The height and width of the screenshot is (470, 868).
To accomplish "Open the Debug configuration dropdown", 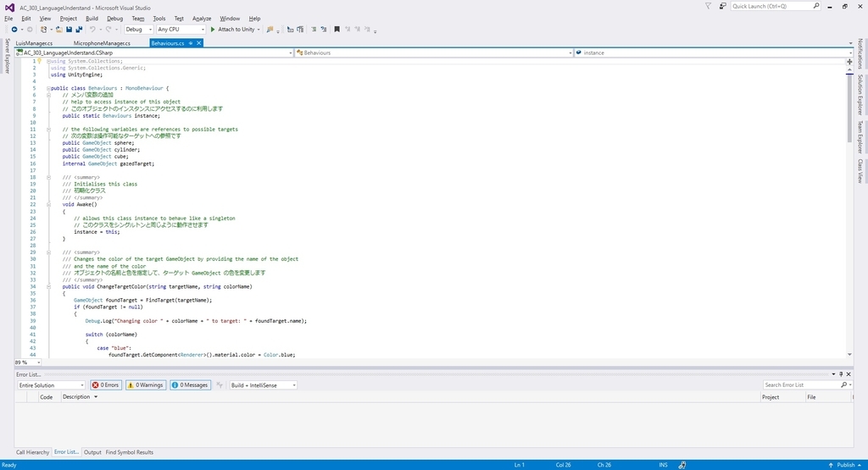I will pos(138,30).
